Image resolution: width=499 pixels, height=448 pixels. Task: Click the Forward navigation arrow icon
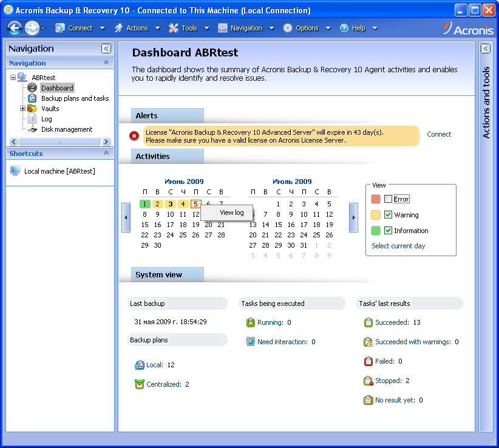pyautogui.click(x=32, y=28)
